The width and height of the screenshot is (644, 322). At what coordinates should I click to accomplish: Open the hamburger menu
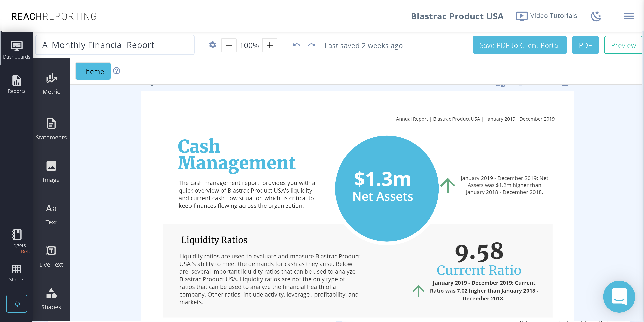(x=629, y=16)
